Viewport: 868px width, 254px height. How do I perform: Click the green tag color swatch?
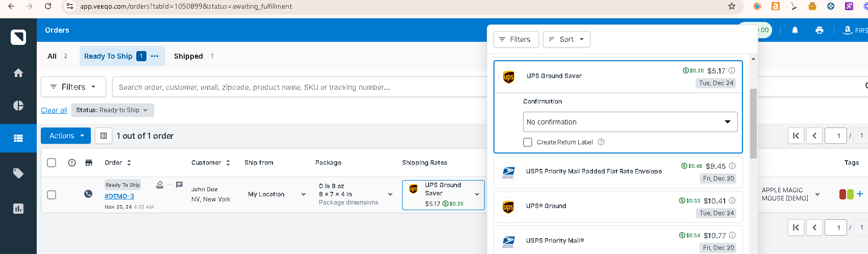coord(850,194)
